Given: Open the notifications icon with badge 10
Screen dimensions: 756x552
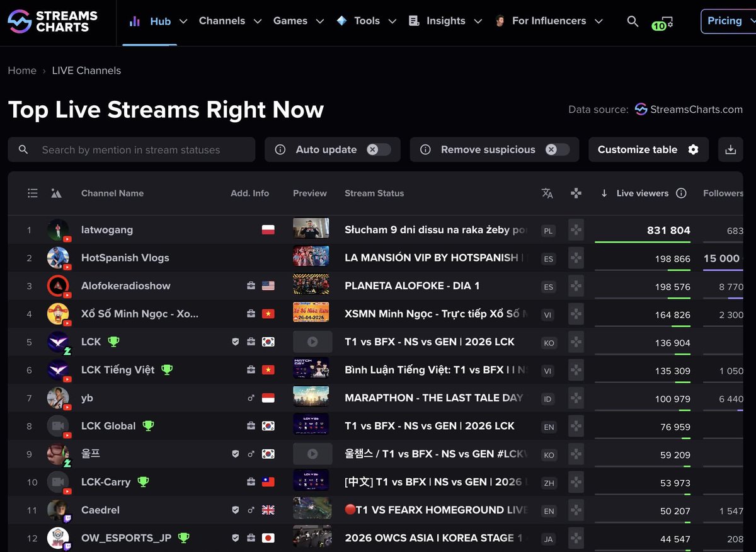Looking at the screenshot, I should pos(663,23).
